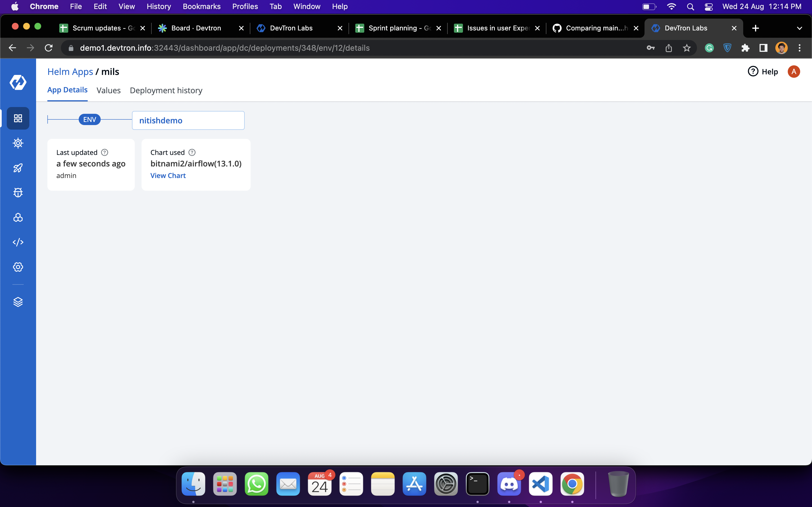Open Applications grid icon in sidebar

[x=18, y=118]
